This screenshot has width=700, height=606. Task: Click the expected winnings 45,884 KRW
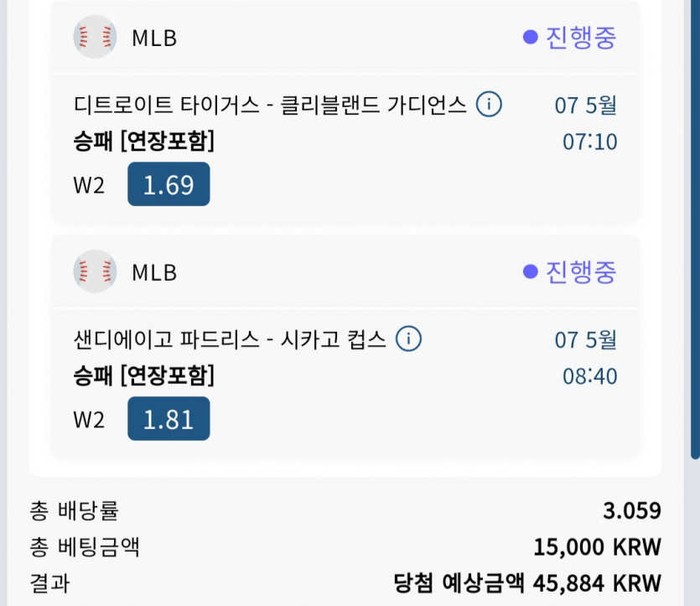(x=598, y=583)
